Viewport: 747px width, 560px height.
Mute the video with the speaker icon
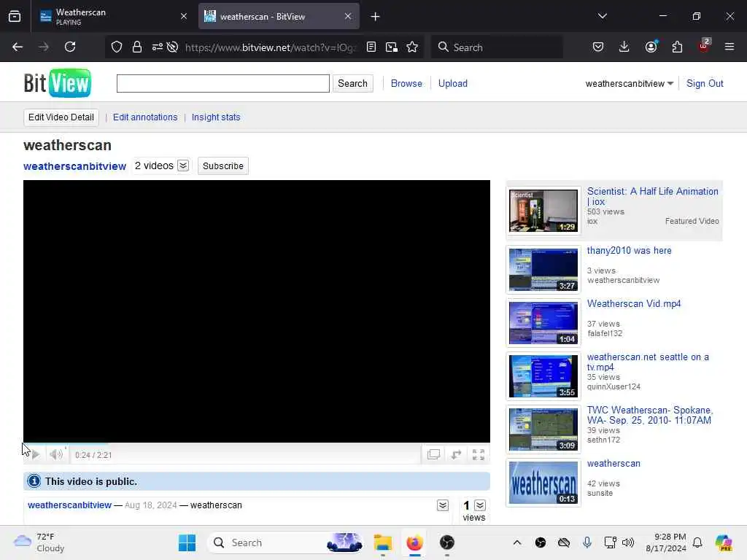pos(56,455)
